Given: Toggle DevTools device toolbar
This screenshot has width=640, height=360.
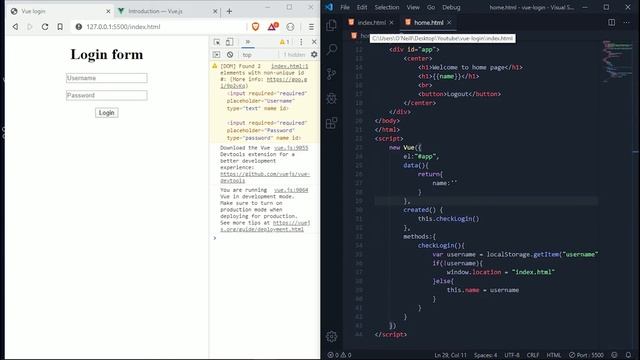Looking at the screenshot, I should coord(229,42).
